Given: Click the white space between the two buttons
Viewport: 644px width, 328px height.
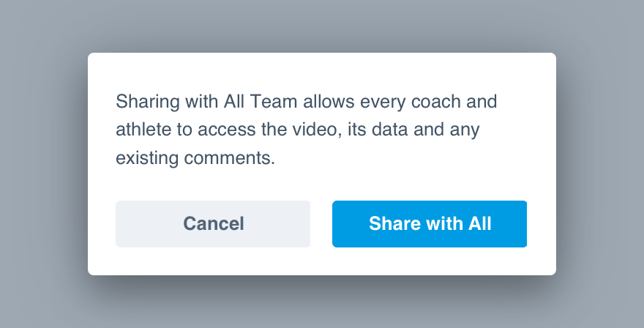Looking at the screenshot, I should pyautogui.click(x=321, y=224).
